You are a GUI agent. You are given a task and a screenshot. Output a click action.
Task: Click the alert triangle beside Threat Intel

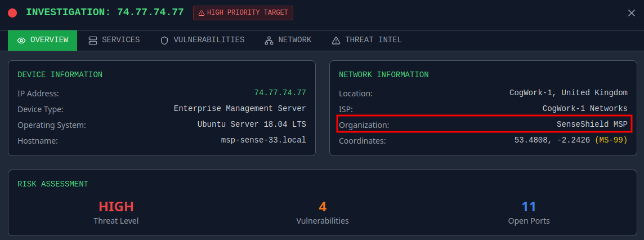click(x=336, y=41)
